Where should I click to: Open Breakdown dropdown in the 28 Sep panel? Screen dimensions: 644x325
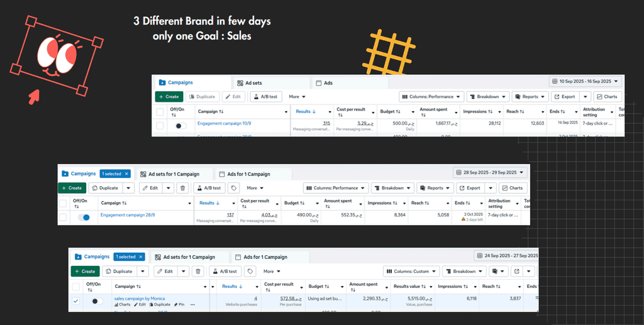pos(392,188)
